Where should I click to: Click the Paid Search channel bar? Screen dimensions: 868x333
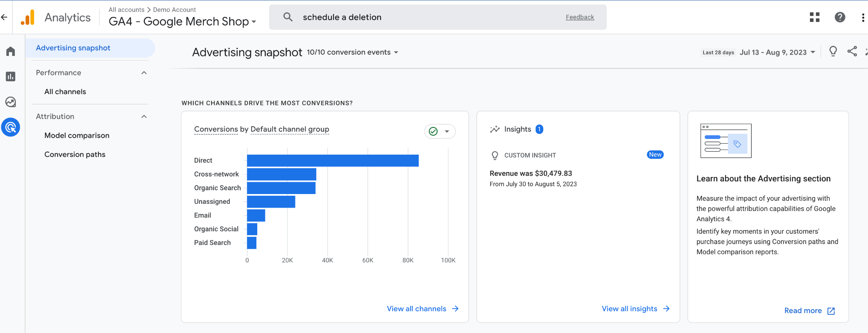point(252,243)
